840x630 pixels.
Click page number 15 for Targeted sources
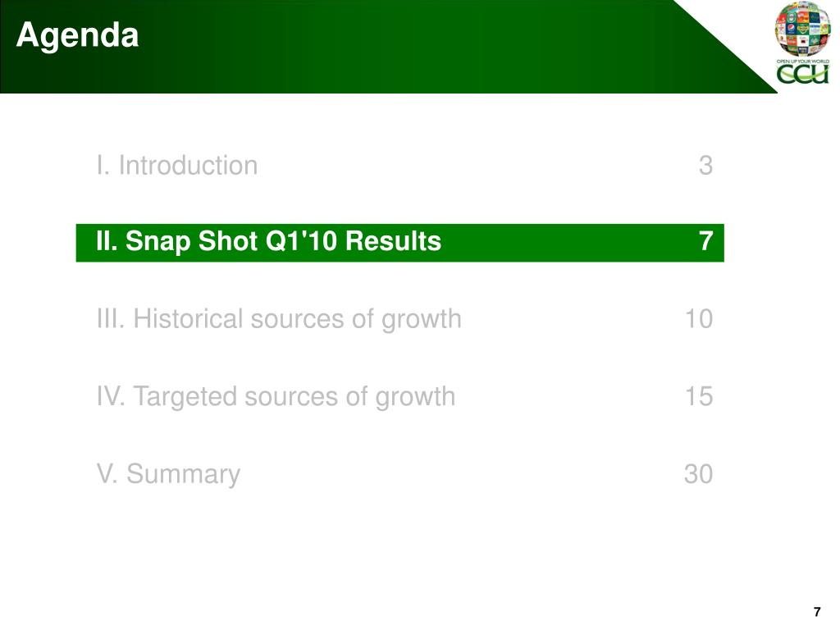tap(699, 397)
